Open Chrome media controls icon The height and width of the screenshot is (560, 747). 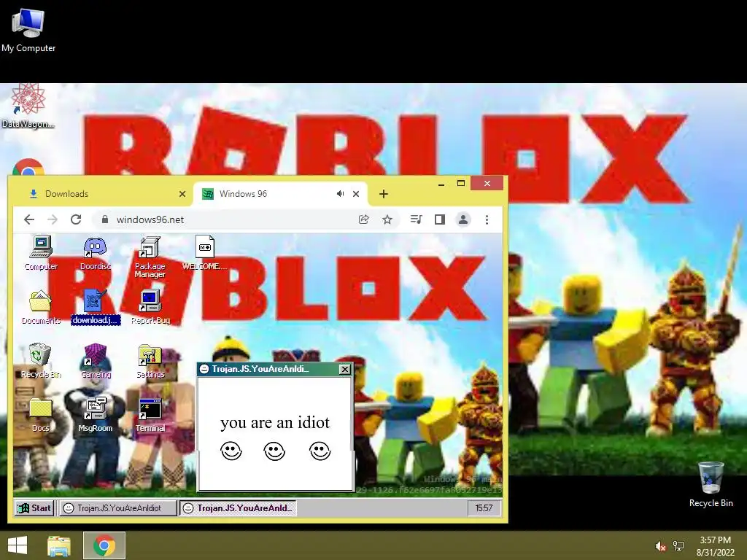coord(416,219)
